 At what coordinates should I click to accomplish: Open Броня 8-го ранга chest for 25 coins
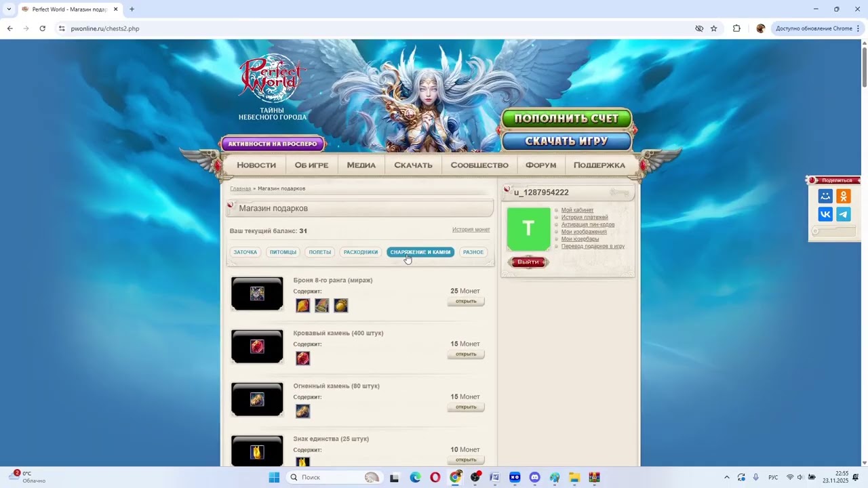(x=466, y=301)
